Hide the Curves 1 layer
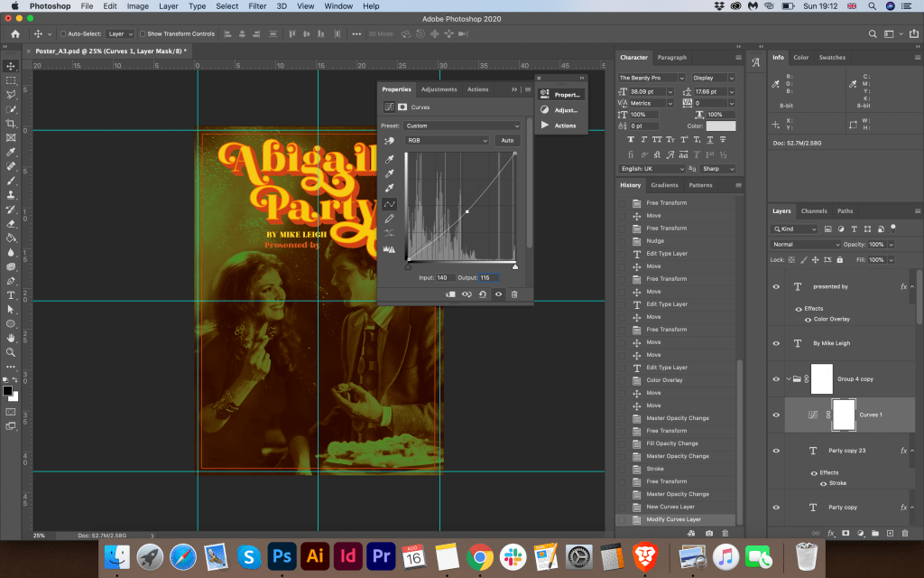The image size is (924, 578). (776, 415)
